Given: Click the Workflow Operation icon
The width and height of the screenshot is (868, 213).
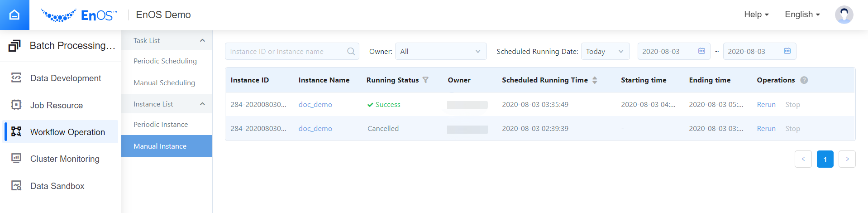Looking at the screenshot, I should [x=16, y=132].
